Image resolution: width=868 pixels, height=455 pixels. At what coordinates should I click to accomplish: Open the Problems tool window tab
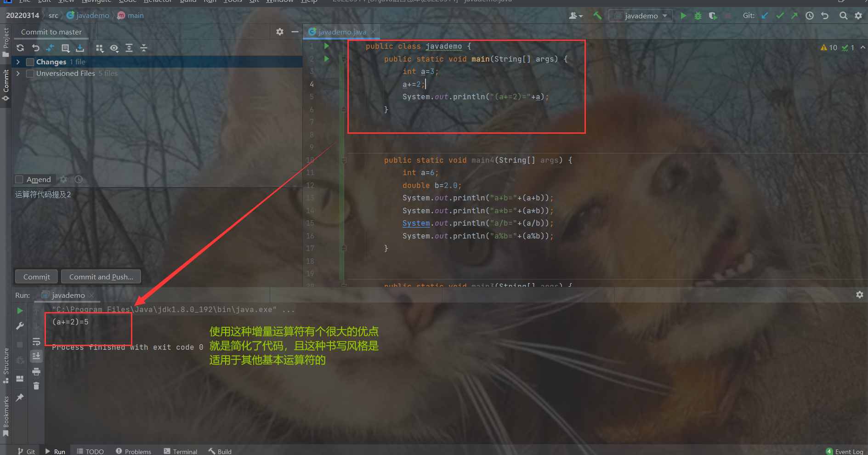(133, 451)
